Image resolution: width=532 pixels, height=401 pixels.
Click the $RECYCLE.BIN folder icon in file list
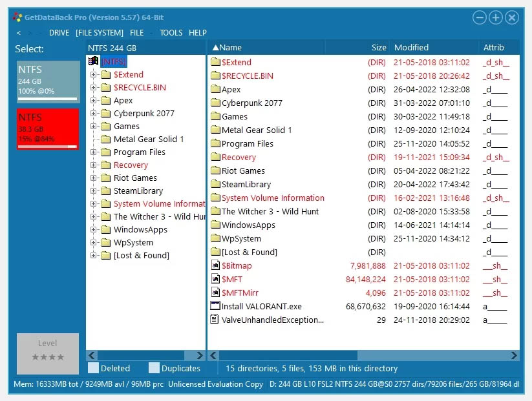pyautogui.click(x=215, y=76)
